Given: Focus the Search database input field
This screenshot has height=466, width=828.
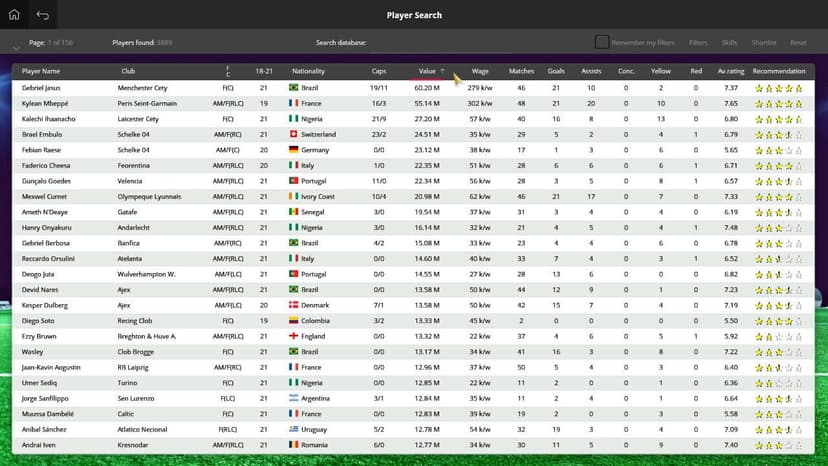Looking at the screenshot, I should pos(440,43).
